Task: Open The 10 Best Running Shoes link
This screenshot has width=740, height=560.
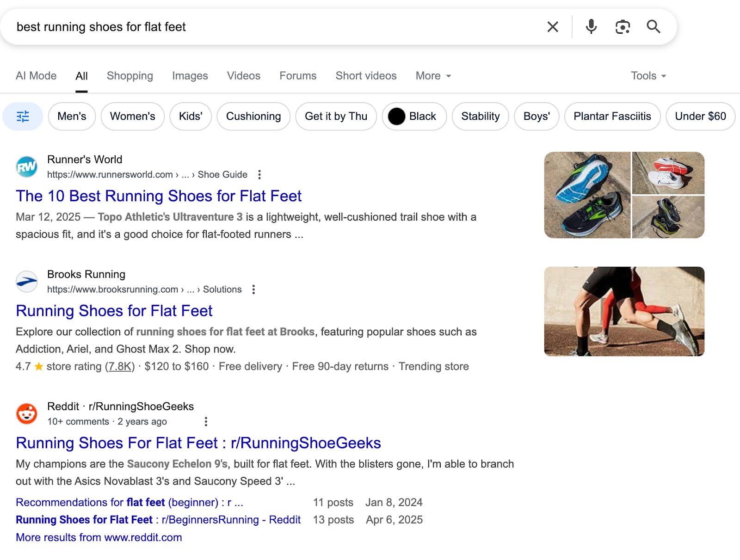Action: 159,196
